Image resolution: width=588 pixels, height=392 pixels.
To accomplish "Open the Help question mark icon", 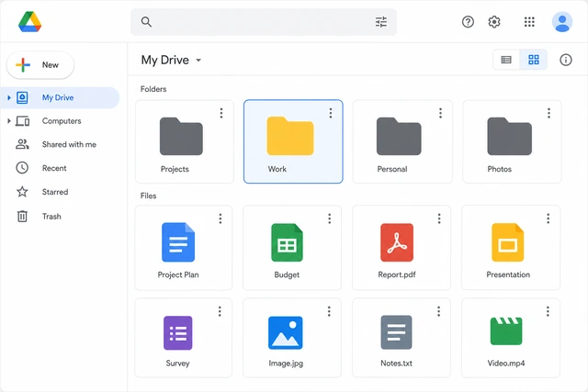I will (x=468, y=22).
